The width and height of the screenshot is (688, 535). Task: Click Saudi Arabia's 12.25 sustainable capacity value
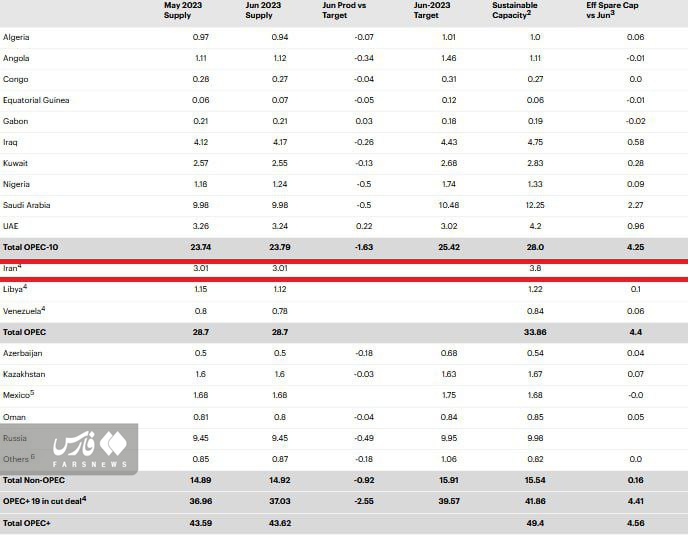click(535, 205)
